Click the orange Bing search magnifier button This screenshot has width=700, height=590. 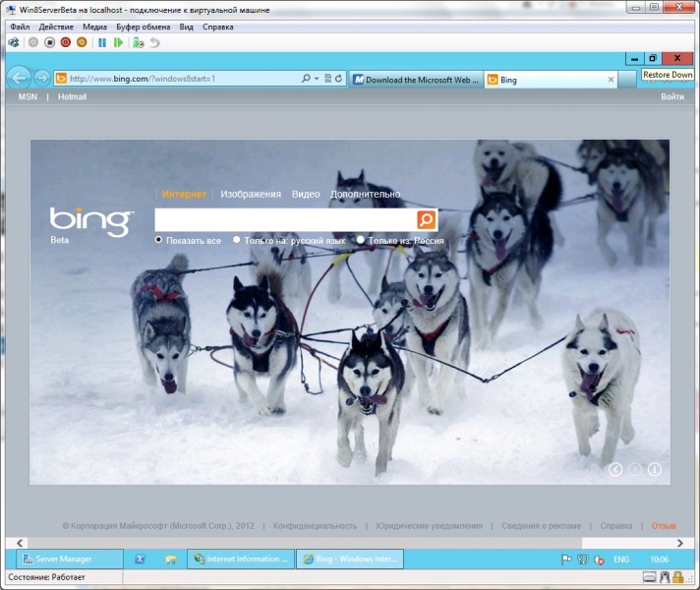click(427, 219)
